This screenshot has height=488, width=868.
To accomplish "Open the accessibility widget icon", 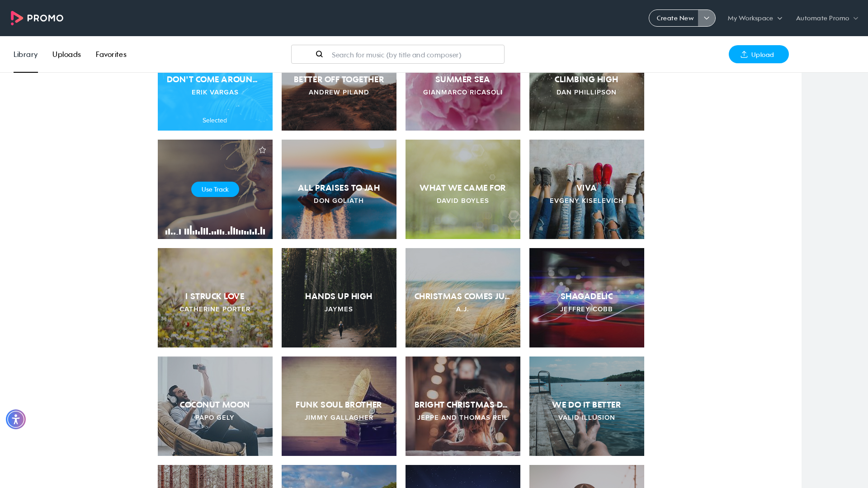I will pos(16,419).
